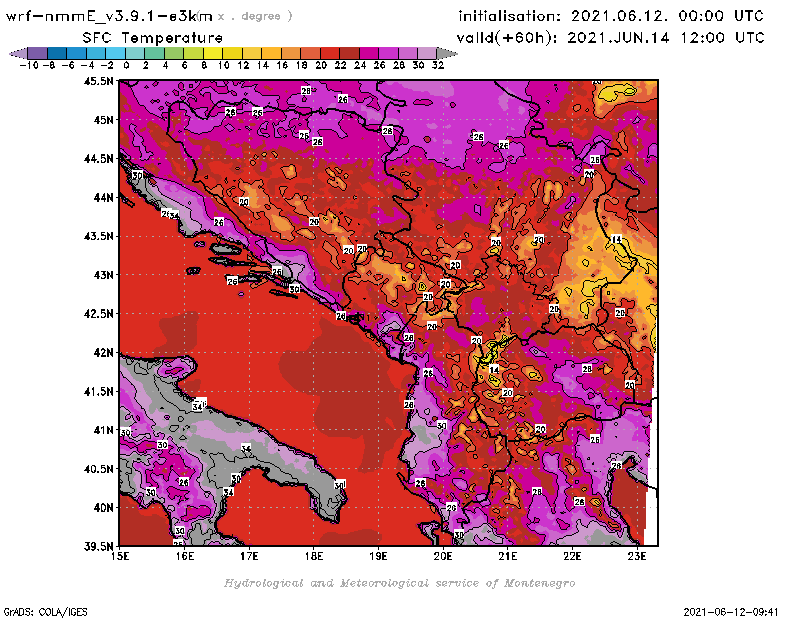
Task: Click the legend value -10
Action: pos(29,65)
